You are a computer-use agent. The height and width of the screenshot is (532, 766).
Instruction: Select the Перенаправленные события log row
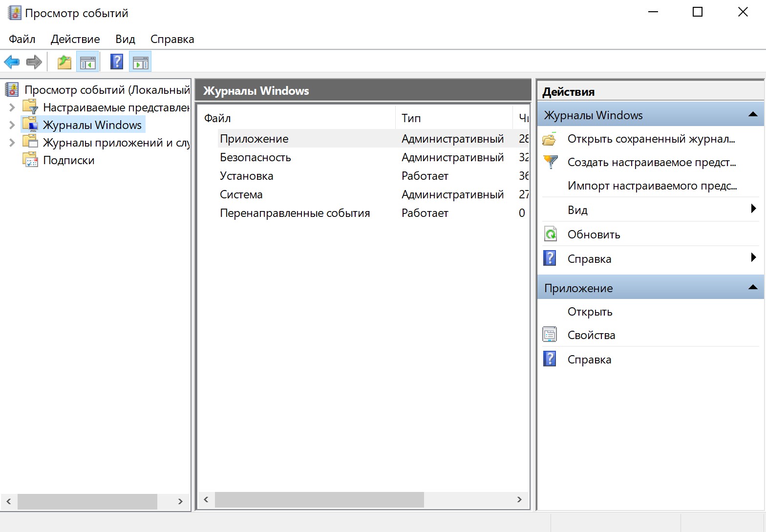point(373,213)
